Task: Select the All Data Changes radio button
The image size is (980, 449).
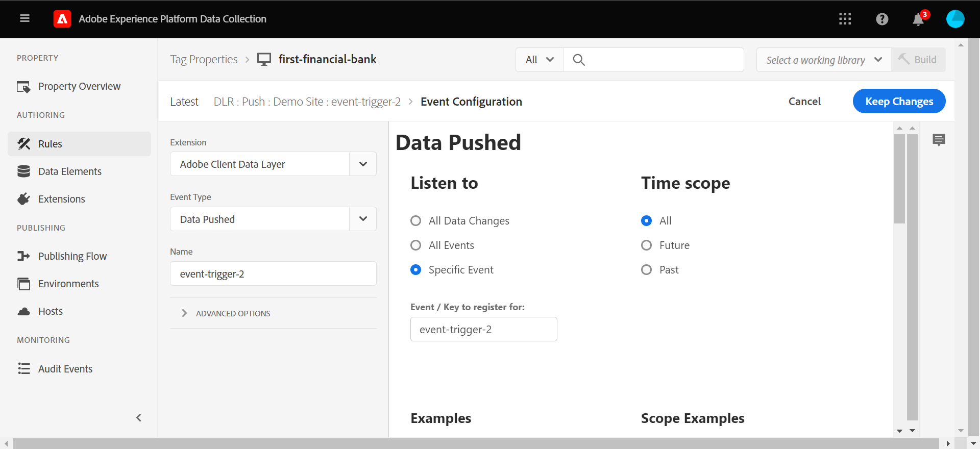Action: tap(416, 221)
